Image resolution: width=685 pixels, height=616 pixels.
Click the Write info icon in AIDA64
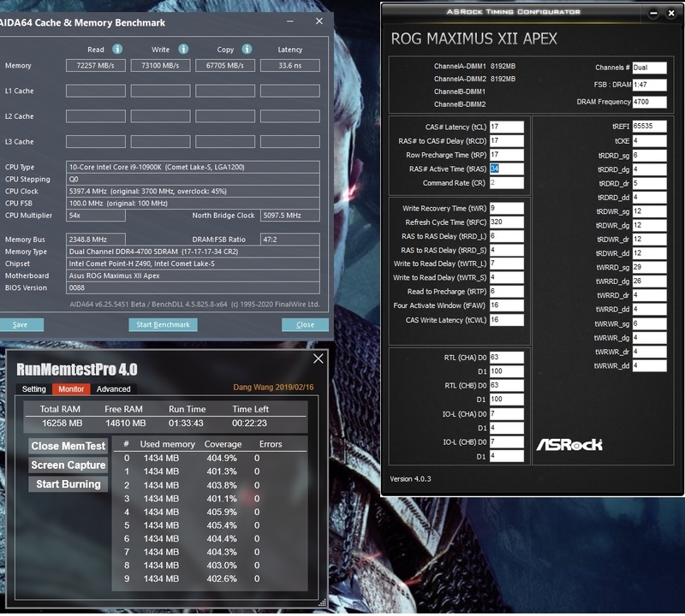[x=183, y=49]
